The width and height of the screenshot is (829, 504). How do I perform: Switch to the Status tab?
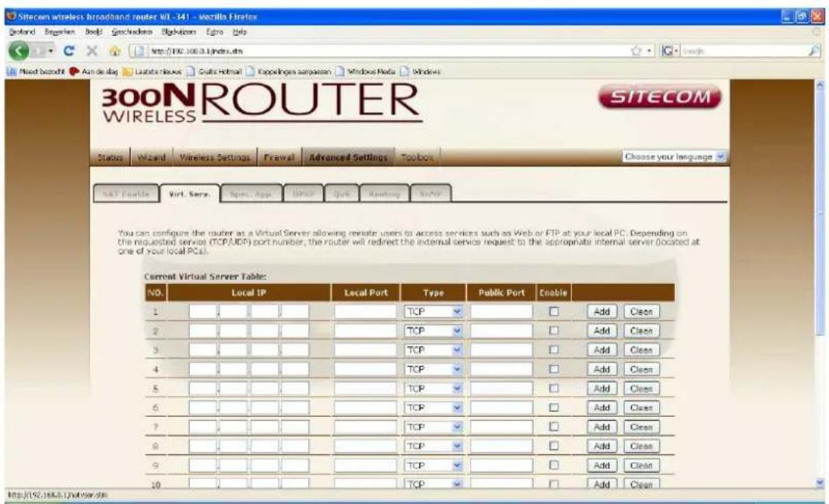[x=110, y=157]
